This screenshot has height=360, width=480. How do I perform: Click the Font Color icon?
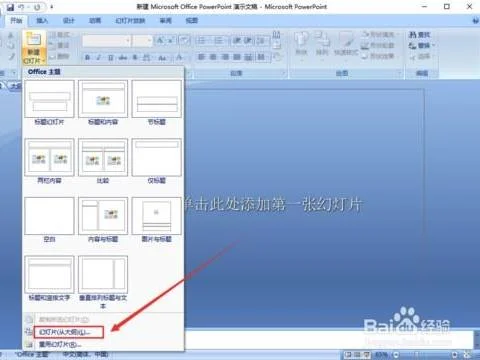tap(179, 58)
